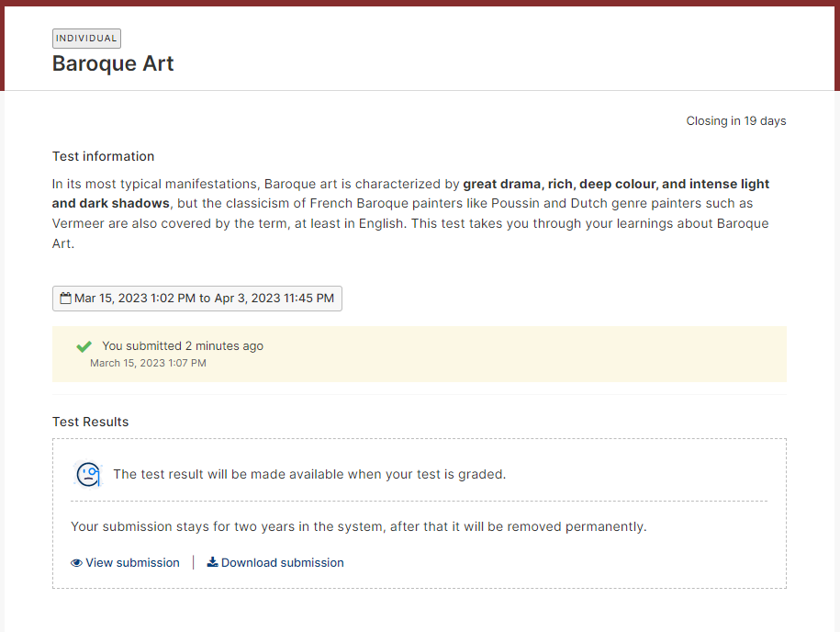Click the Test information heading
This screenshot has height=632, width=840.
tap(104, 156)
